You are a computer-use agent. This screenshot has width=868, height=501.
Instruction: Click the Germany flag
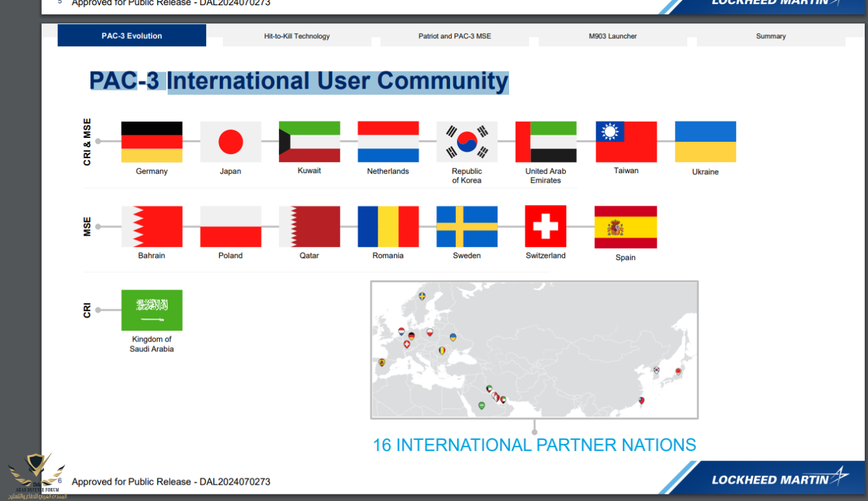151,142
